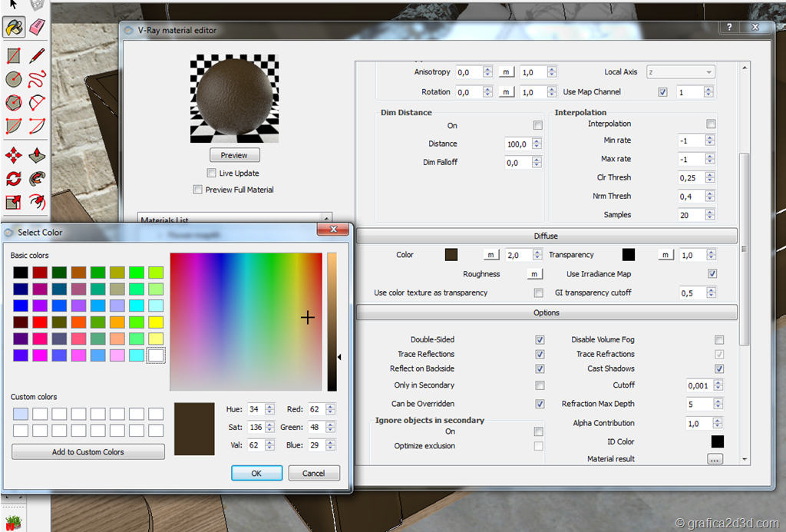Select the Move tool

click(13, 156)
